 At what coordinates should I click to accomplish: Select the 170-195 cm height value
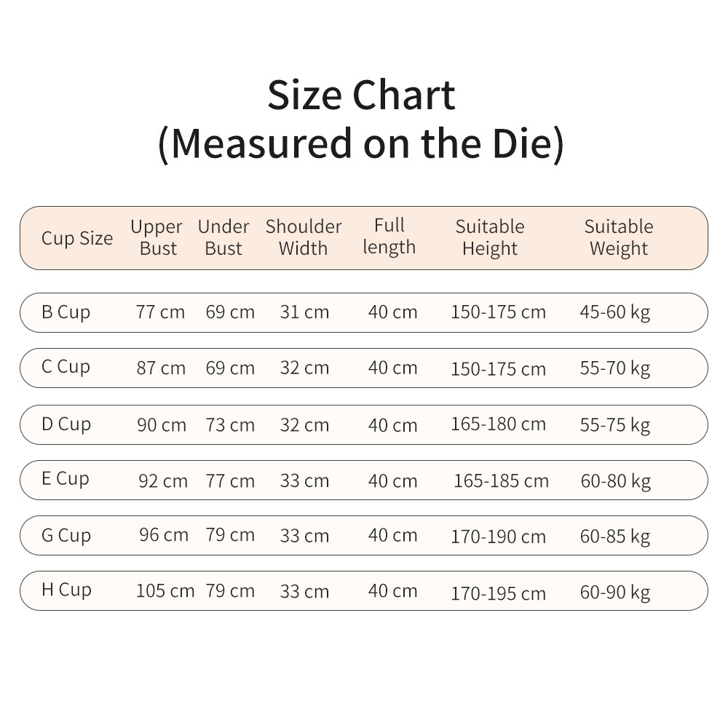498,593
